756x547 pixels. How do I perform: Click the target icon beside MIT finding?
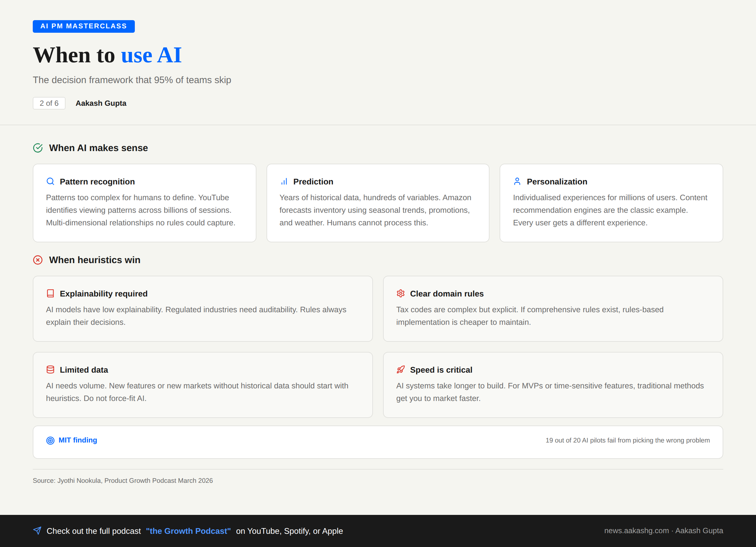50,440
